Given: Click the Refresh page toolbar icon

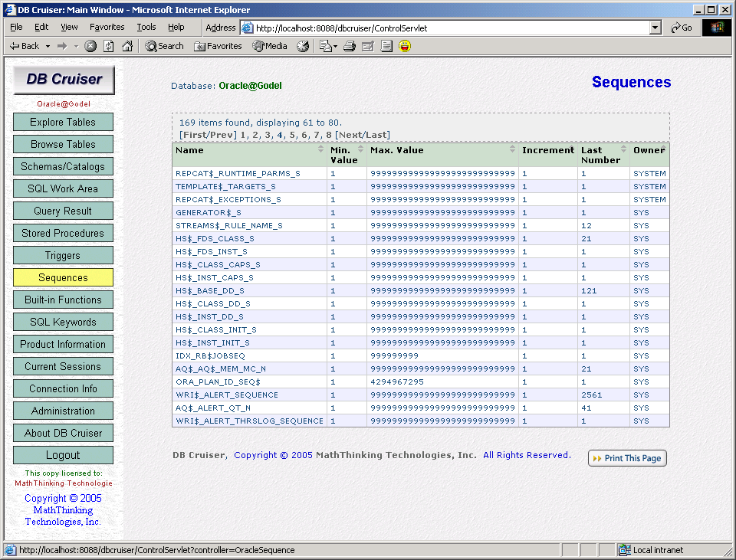Looking at the screenshot, I should (109, 46).
